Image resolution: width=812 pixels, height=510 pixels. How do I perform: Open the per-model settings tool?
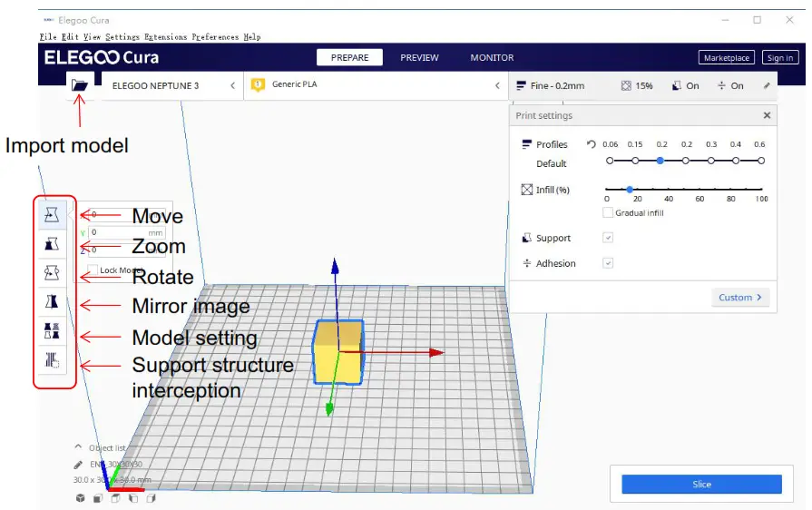[x=52, y=330]
